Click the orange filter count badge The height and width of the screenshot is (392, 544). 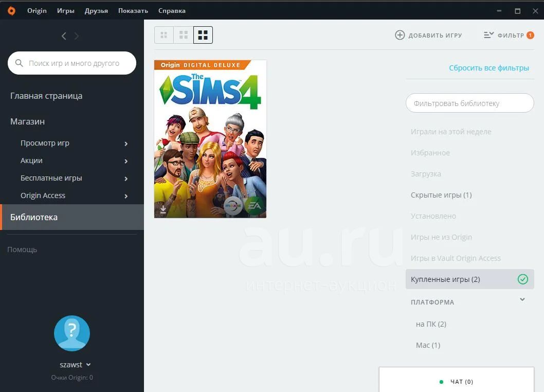pos(530,35)
